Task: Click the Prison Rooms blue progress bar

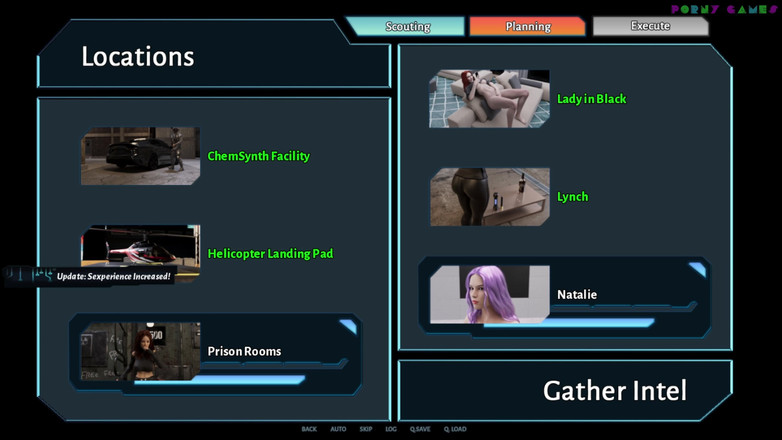Action: click(x=219, y=380)
